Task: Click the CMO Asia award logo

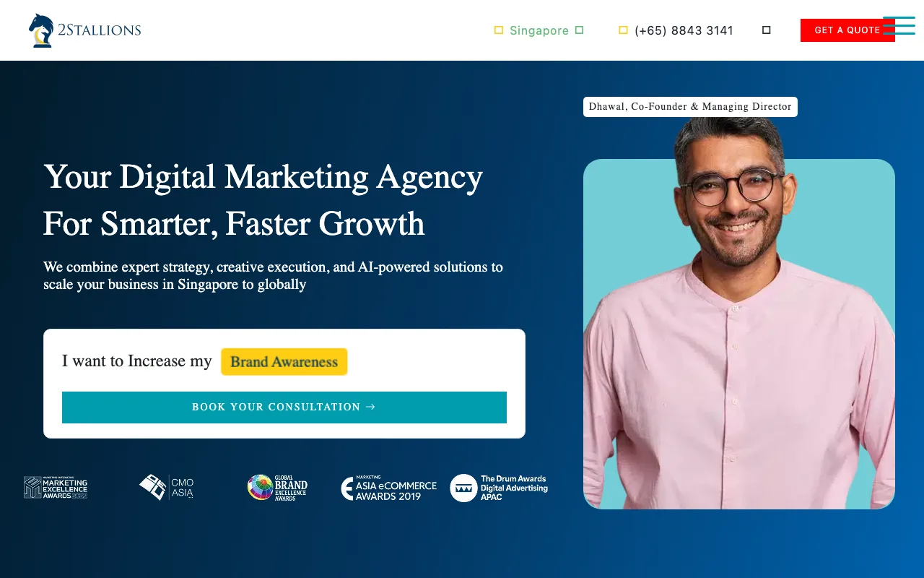Action: [167, 487]
